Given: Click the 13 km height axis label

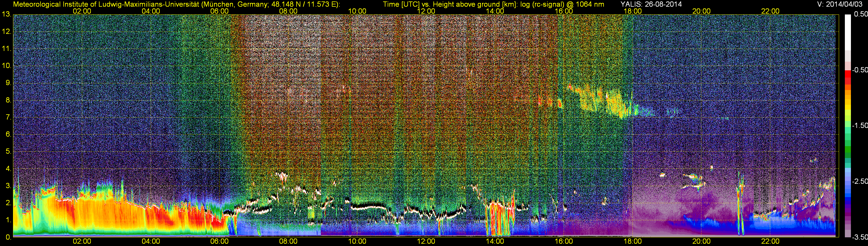Looking at the screenshot, I should pyautogui.click(x=6, y=14).
